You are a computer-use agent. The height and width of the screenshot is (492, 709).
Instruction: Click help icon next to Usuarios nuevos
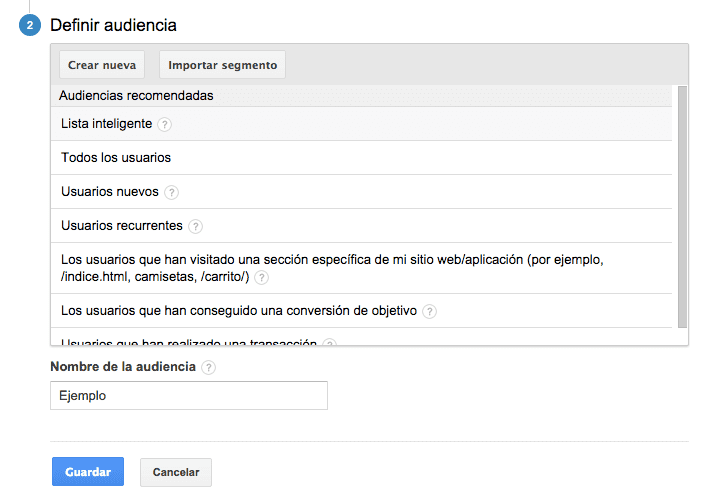tap(172, 192)
